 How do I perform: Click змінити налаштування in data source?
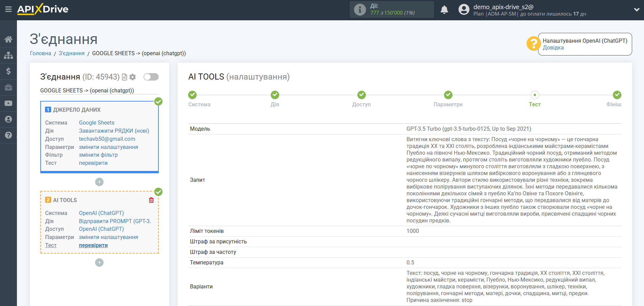(109, 147)
